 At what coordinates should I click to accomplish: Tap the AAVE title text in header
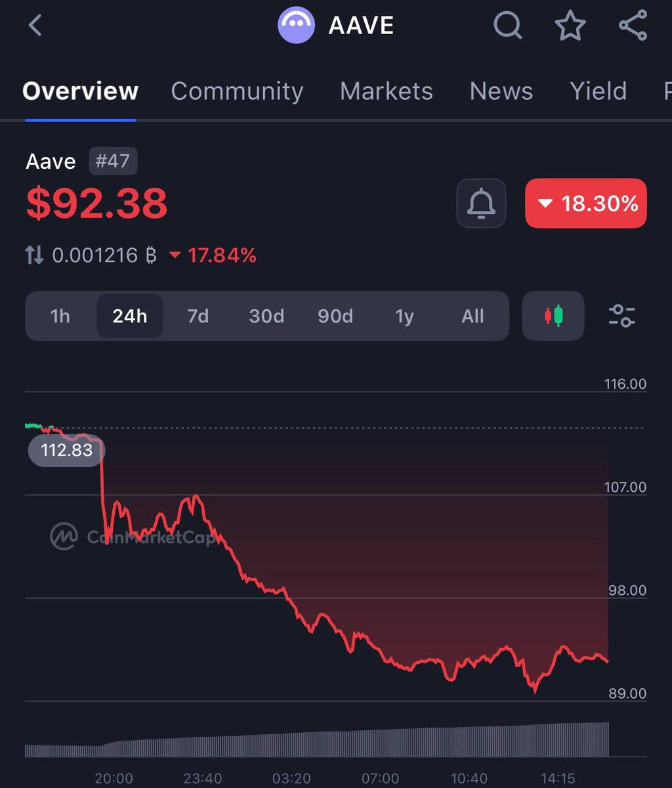pyautogui.click(x=361, y=26)
